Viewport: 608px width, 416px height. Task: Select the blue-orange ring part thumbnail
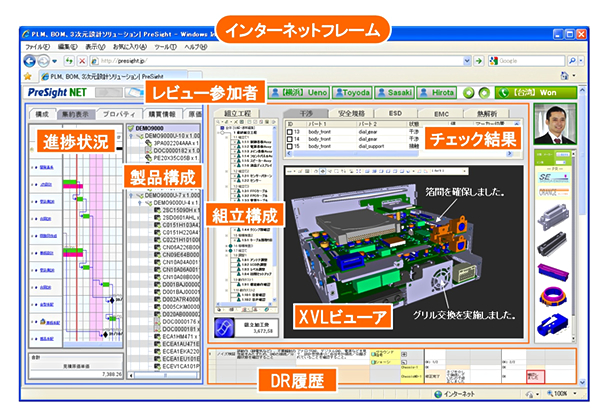[x=553, y=297]
